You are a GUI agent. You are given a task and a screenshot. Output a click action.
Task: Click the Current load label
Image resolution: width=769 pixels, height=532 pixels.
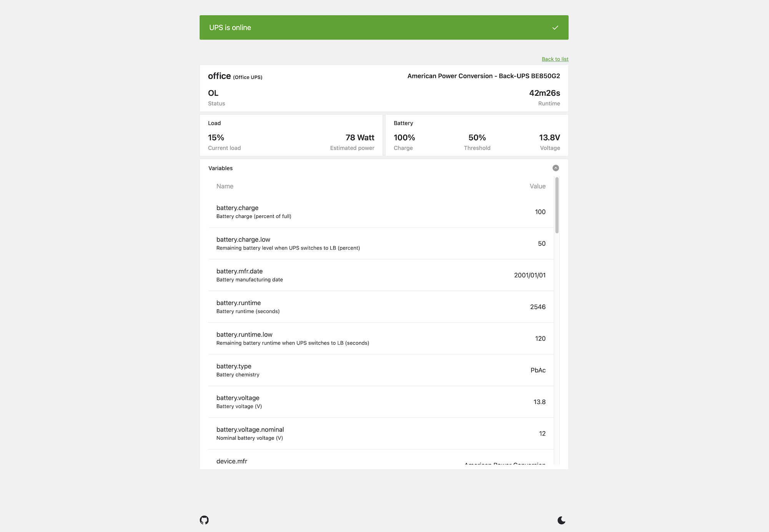tap(224, 148)
